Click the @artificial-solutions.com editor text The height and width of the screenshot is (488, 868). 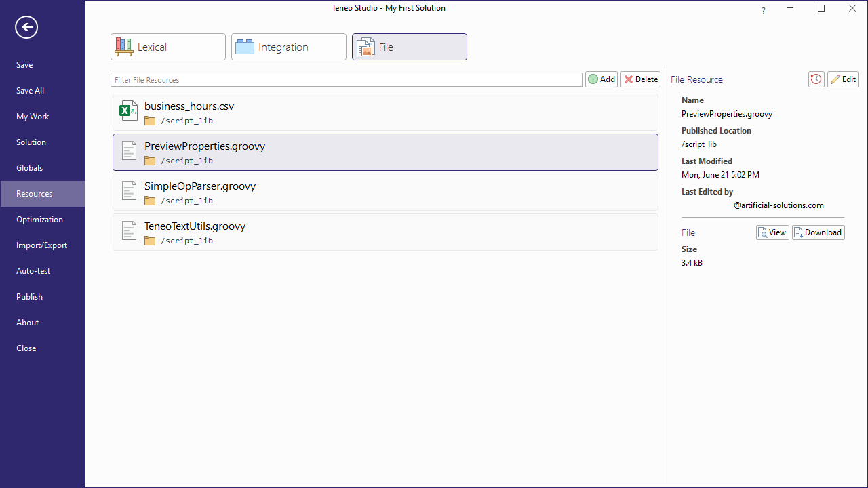point(778,205)
